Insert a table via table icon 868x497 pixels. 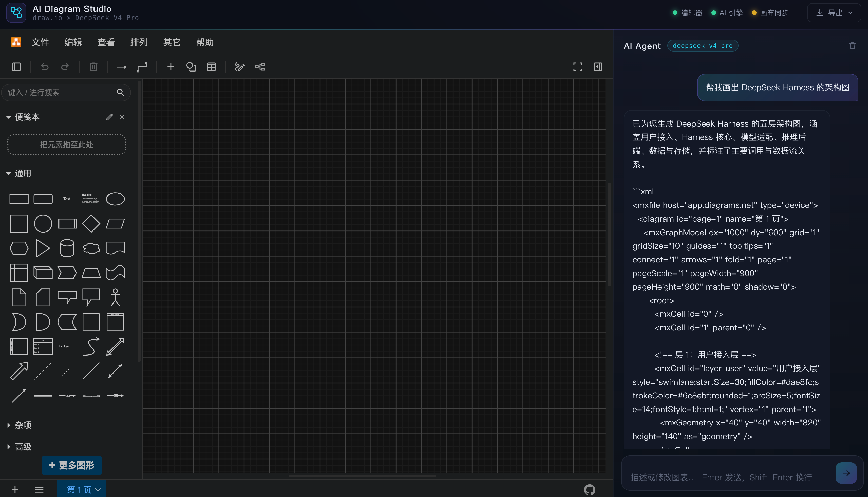coord(212,67)
